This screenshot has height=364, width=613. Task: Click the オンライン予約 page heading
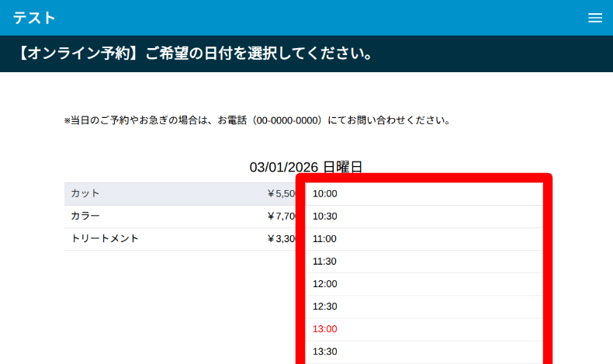195,54
